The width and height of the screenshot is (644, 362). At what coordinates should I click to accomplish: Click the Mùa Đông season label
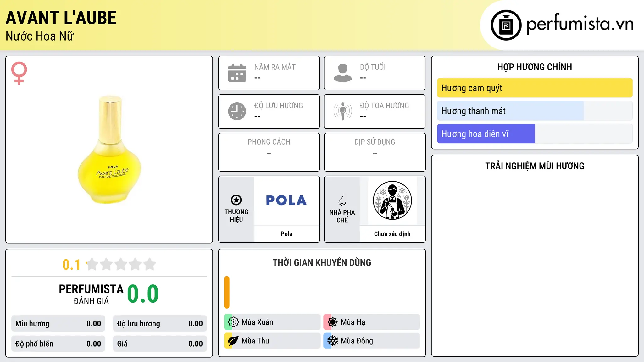click(x=357, y=341)
